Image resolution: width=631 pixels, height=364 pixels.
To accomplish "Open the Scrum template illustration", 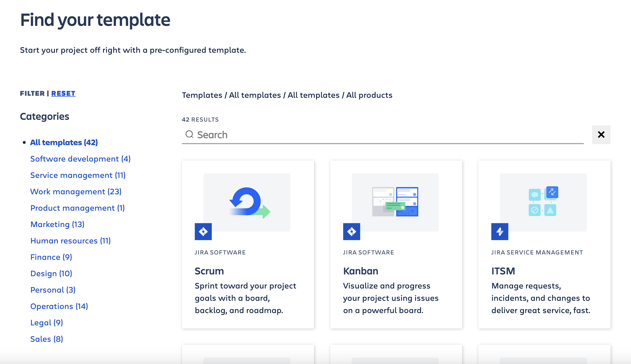I will 247,202.
